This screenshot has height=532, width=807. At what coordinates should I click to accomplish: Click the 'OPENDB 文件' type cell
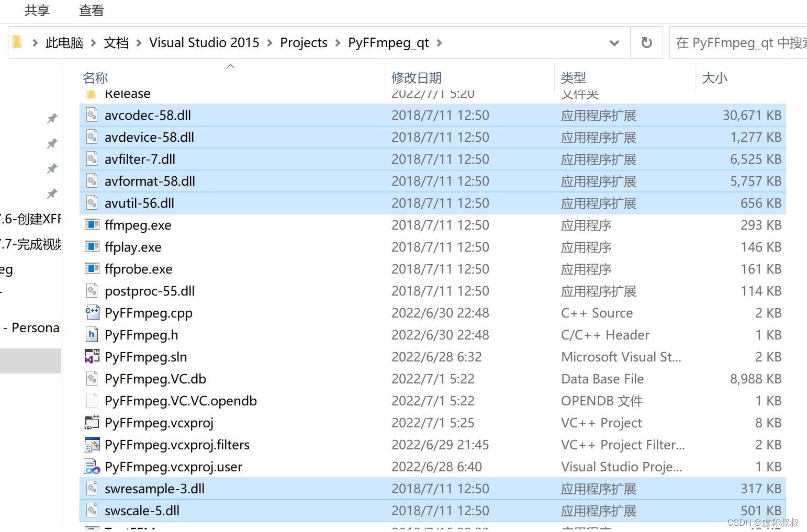[x=602, y=401]
